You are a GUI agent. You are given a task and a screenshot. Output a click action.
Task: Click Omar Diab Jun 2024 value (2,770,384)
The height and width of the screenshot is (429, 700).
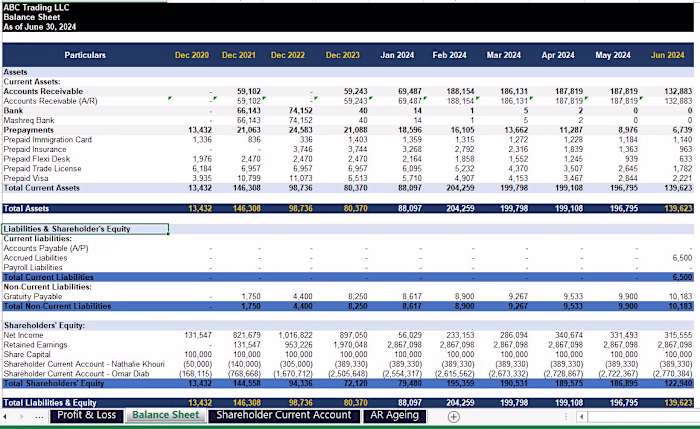(673, 374)
